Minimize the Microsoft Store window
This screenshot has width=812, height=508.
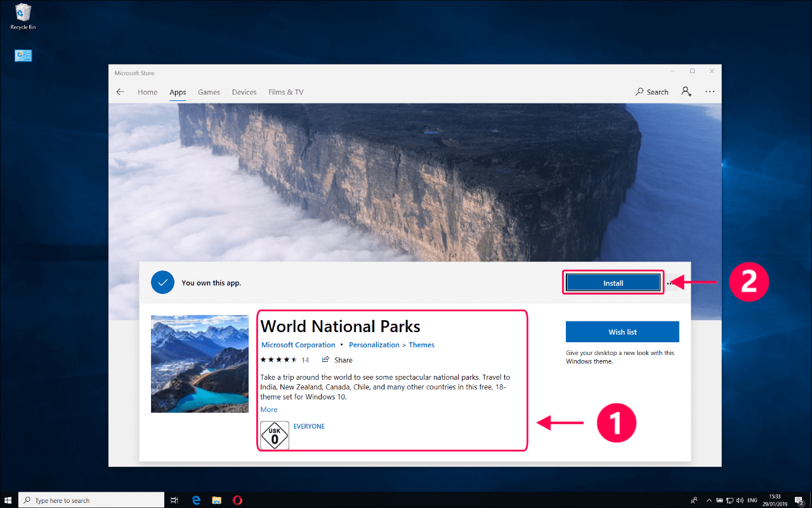click(x=672, y=71)
